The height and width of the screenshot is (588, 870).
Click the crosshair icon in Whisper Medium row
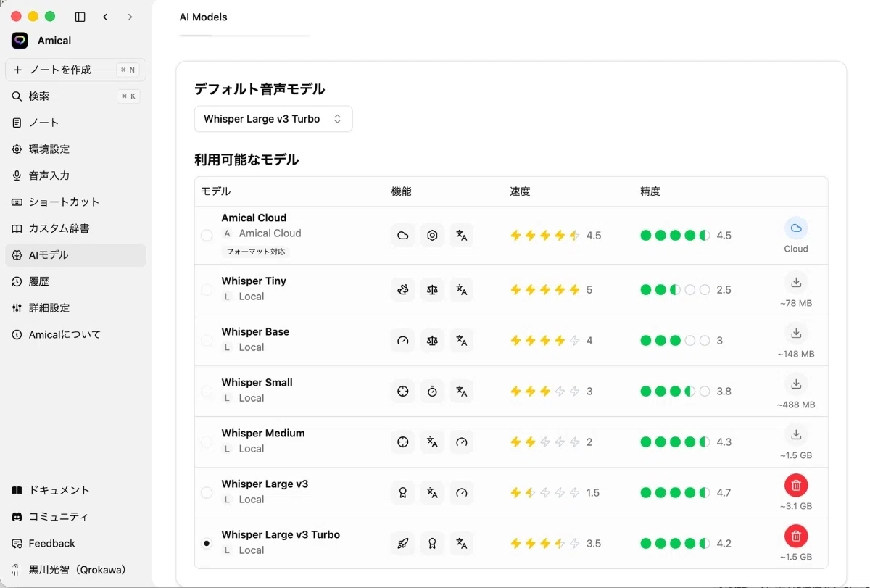[403, 442]
